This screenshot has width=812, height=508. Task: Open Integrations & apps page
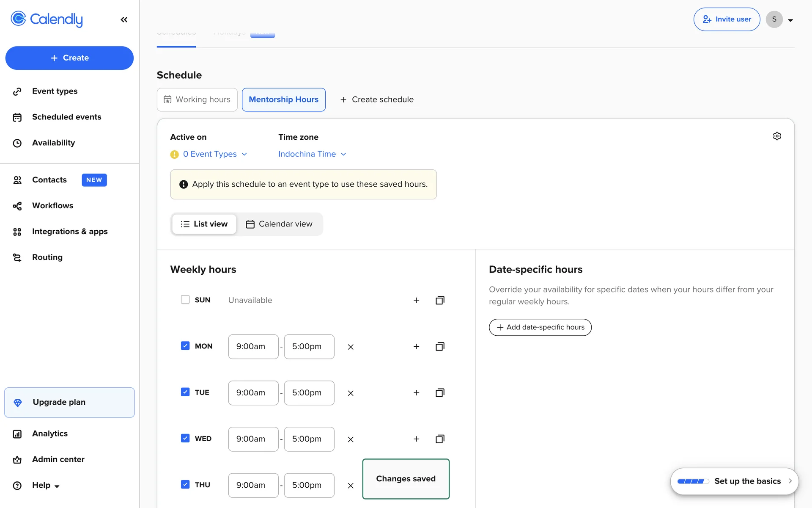pyautogui.click(x=70, y=232)
